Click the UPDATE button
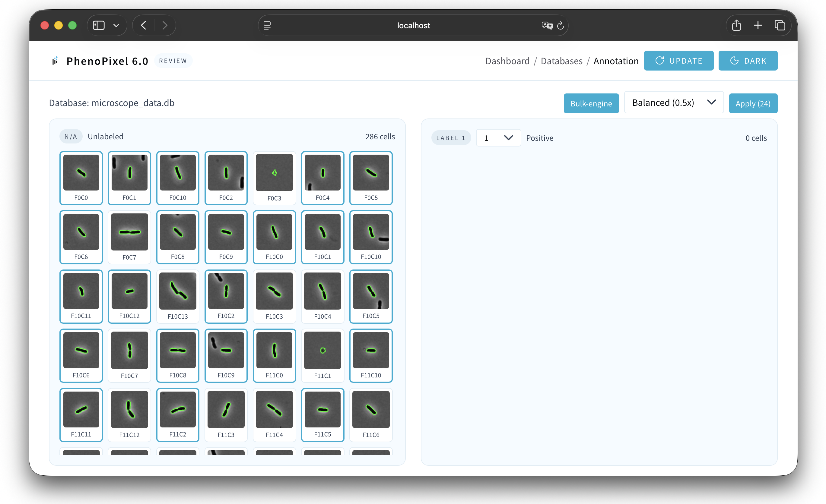826x504 pixels. [678, 61]
